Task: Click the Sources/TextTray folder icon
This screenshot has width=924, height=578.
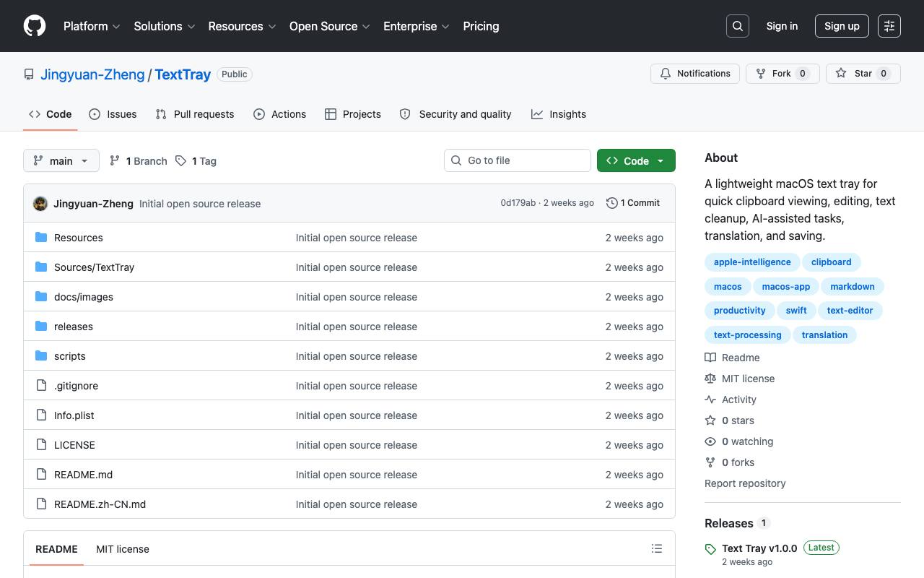Action: pyautogui.click(x=41, y=267)
